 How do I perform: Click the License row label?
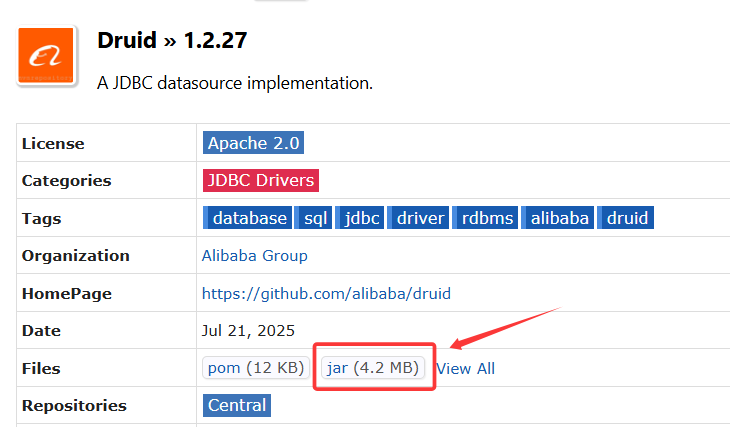click(x=53, y=143)
